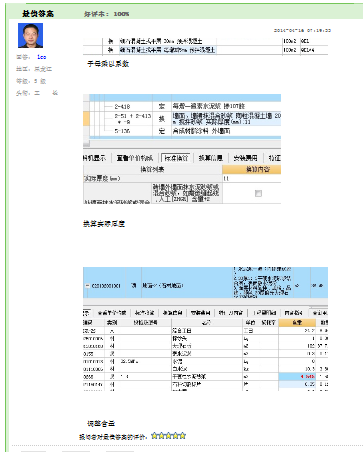Tick the checkbox in the 换算内容 column

point(258,193)
